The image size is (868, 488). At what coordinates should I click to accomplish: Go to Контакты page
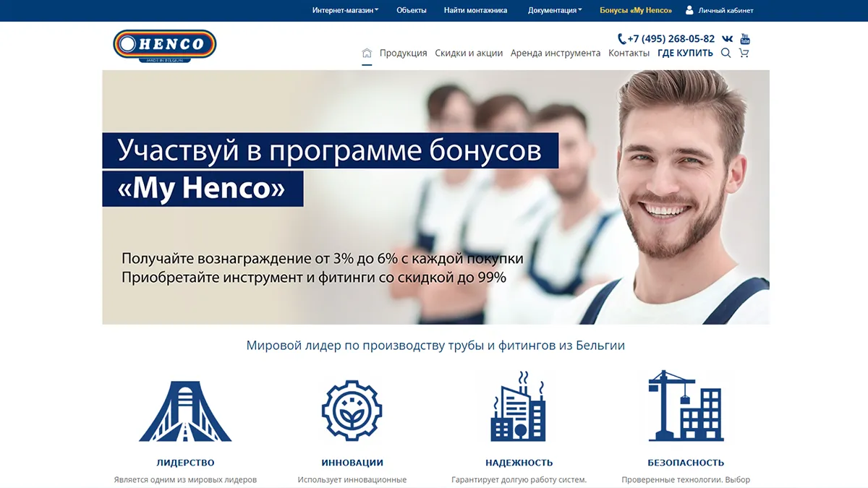click(x=629, y=53)
